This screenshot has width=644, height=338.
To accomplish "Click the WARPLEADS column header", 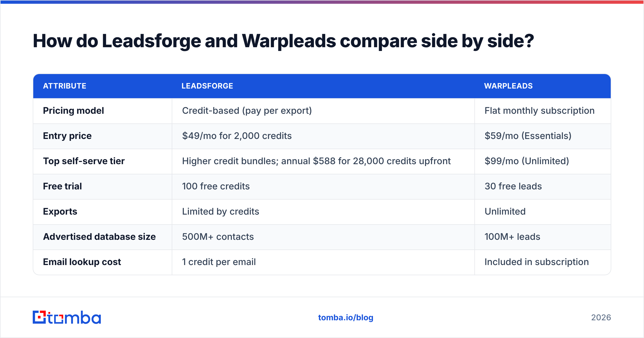I will point(508,86).
